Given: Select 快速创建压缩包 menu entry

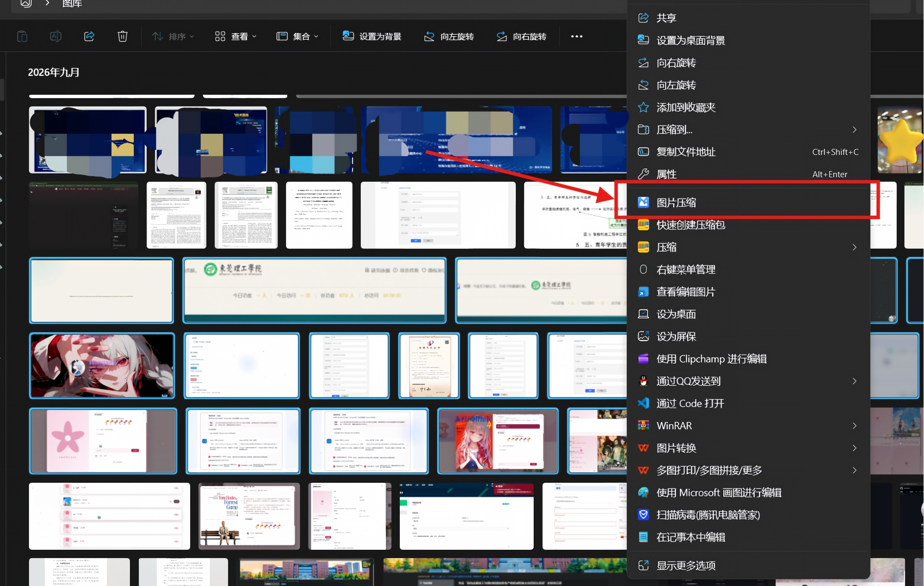Looking at the screenshot, I should pos(748,225).
